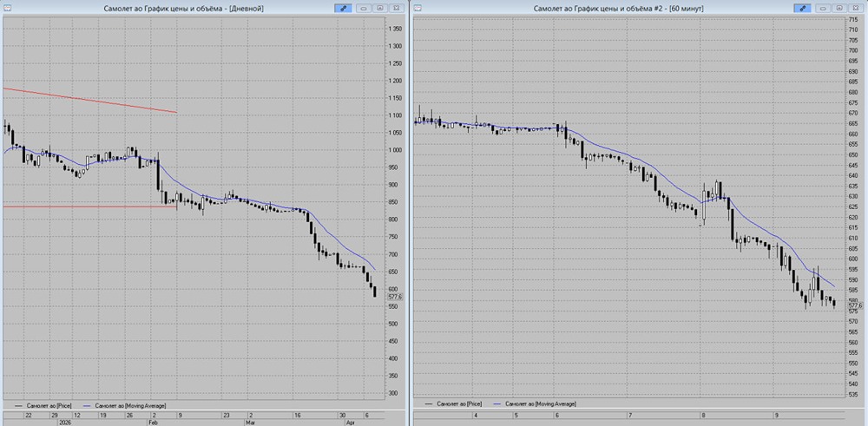Click the 1 000 value on the daily price scale

pyautogui.click(x=395, y=150)
